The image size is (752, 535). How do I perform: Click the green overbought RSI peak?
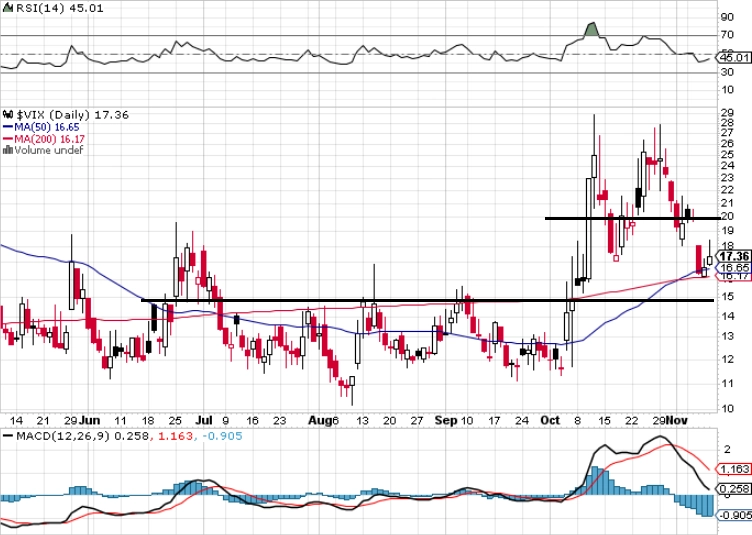pyautogui.click(x=592, y=29)
